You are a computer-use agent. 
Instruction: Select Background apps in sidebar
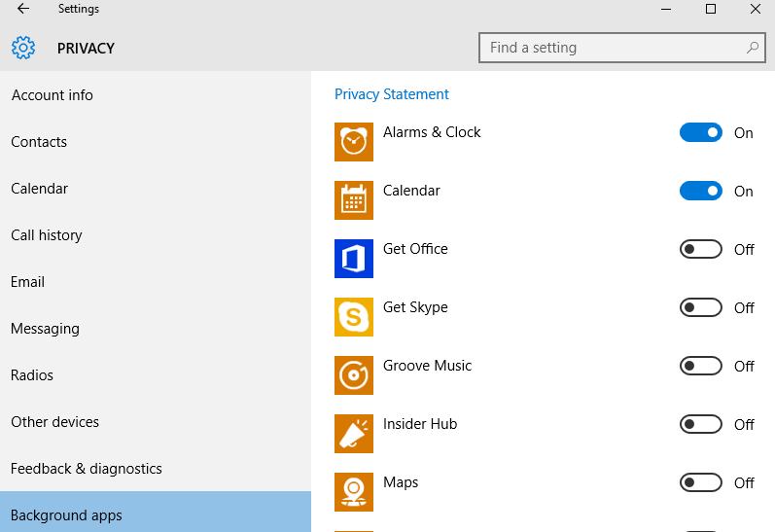156,513
